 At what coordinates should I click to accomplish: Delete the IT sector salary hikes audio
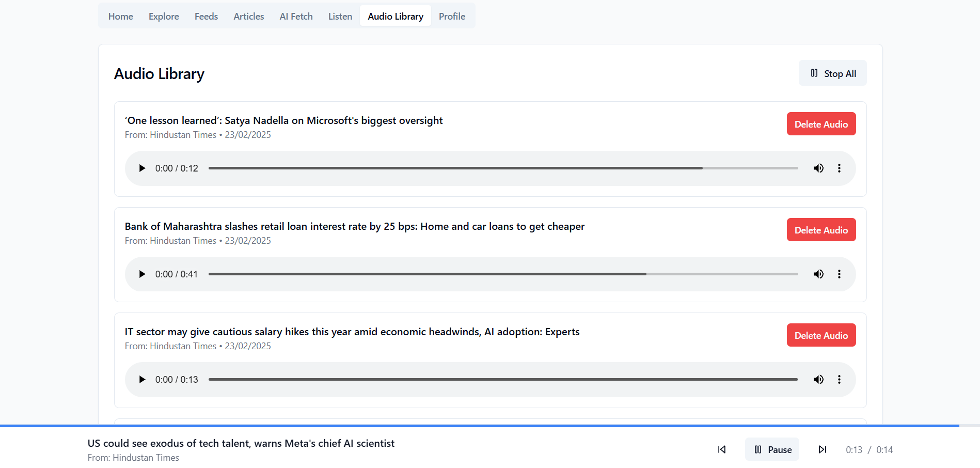[x=821, y=335]
